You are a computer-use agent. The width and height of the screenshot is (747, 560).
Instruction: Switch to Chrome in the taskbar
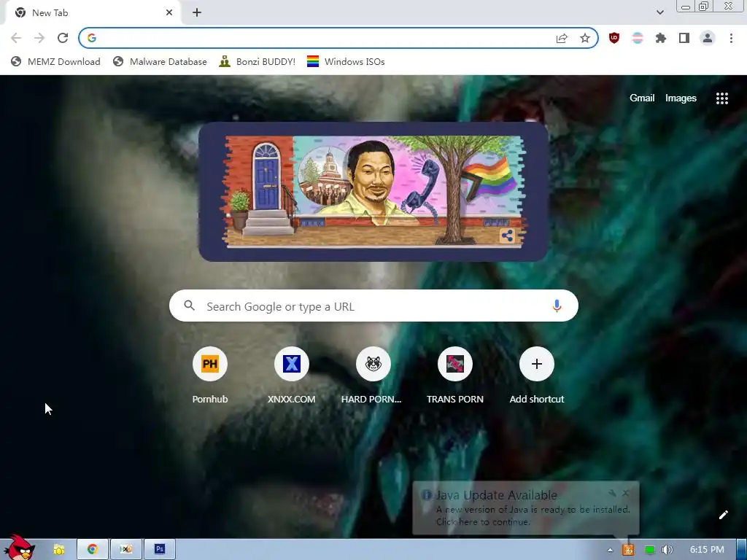pos(93,550)
